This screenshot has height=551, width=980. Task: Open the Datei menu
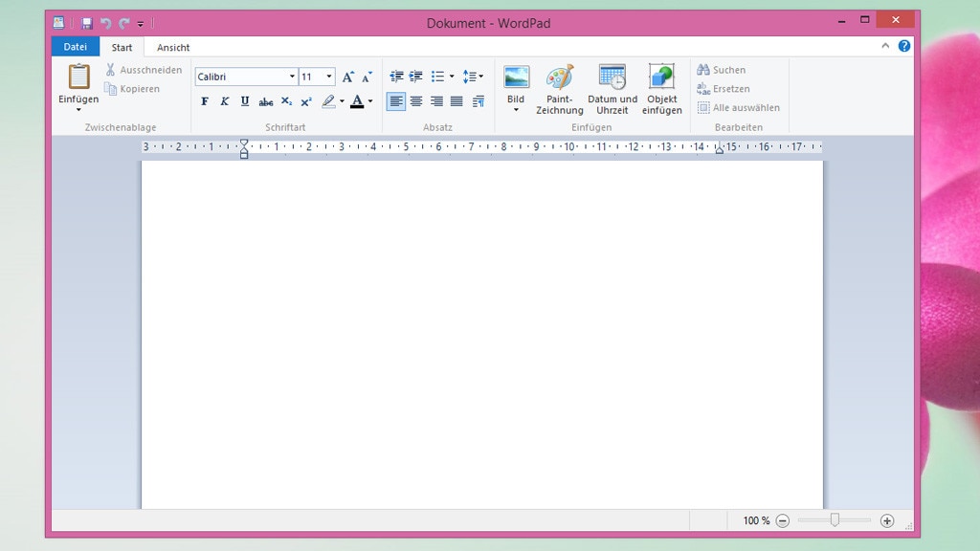coord(75,47)
